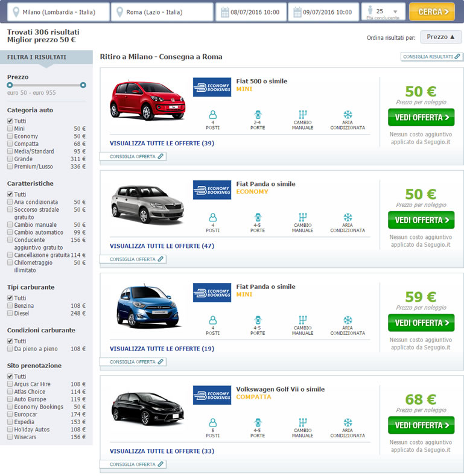
Task: Open the calendar icon for the 08/07/2016 pickup date
Action: click(225, 12)
